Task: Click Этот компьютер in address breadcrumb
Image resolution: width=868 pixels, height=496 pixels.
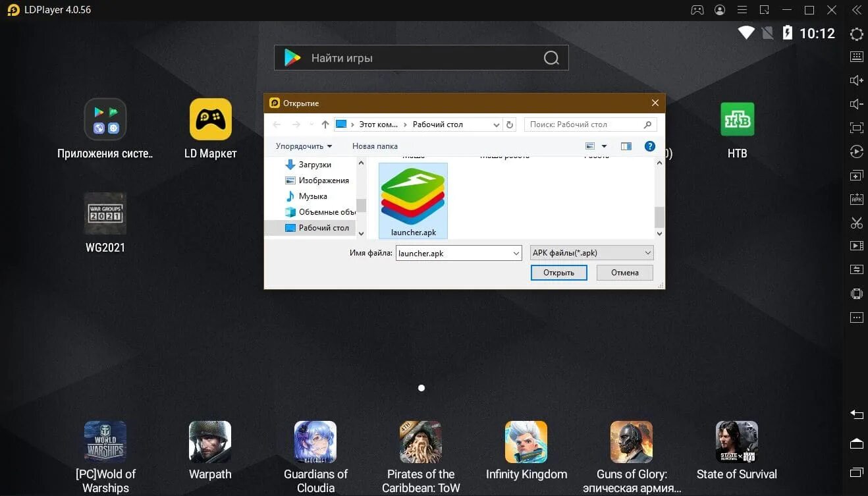Action: click(378, 124)
